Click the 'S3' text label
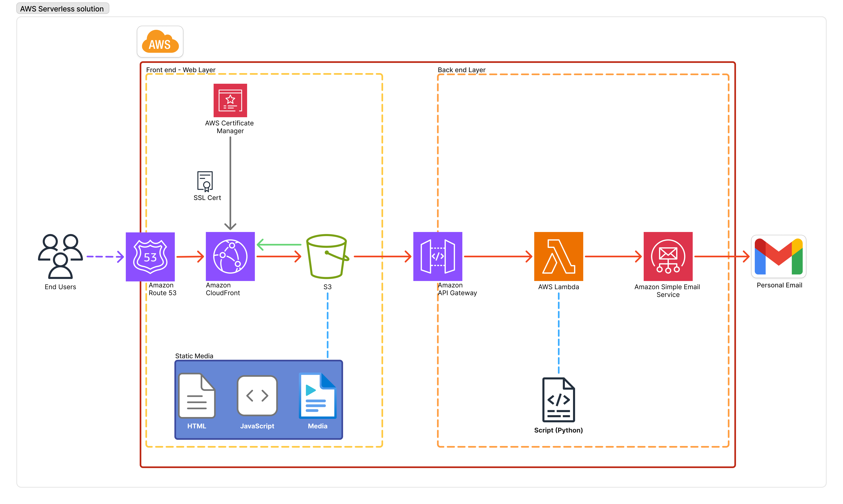This screenshot has height=504, width=843. (327, 287)
